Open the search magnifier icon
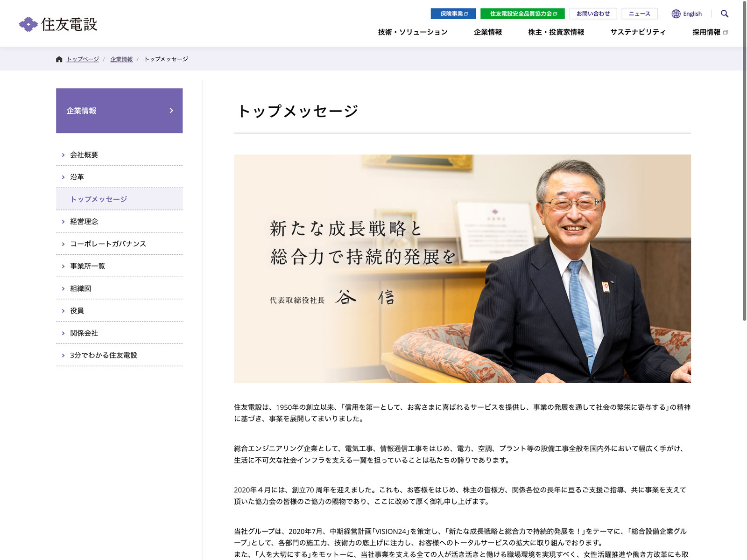 tap(724, 14)
